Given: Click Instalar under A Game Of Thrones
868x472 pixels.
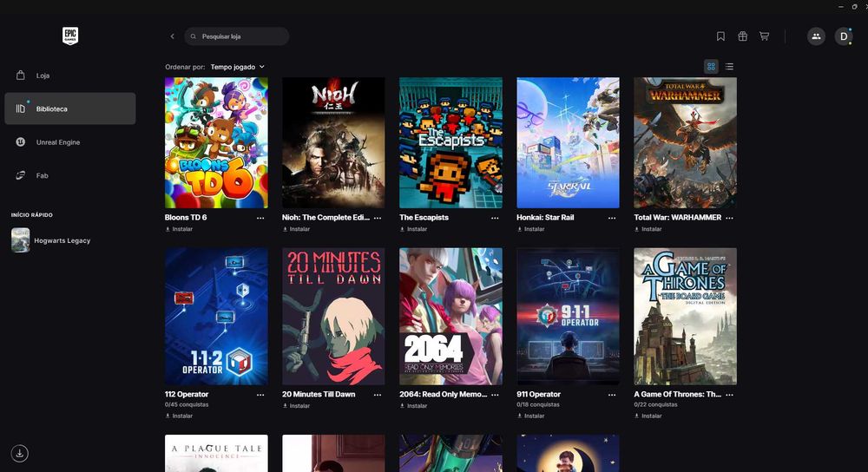Looking at the screenshot, I should tap(648, 416).
